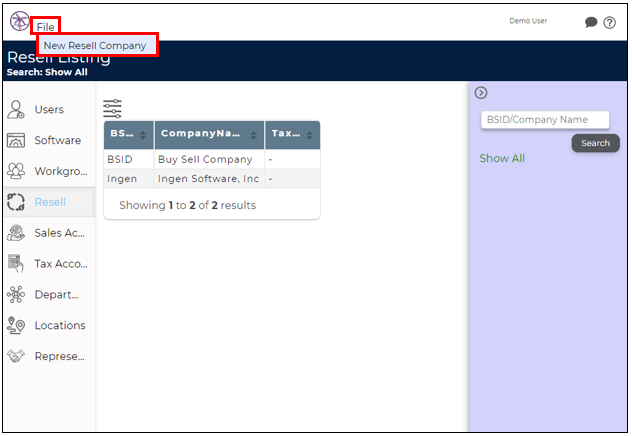This screenshot has height=436, width=632.
Task: Click the Demo User label
Action: (x=528, y=21)
